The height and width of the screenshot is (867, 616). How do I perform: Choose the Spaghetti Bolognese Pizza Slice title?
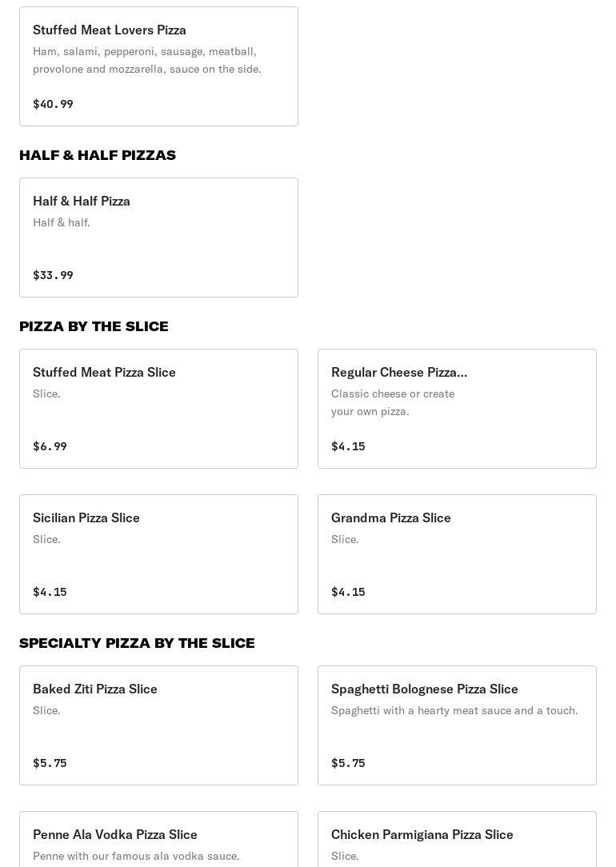[x=425, y=689]
